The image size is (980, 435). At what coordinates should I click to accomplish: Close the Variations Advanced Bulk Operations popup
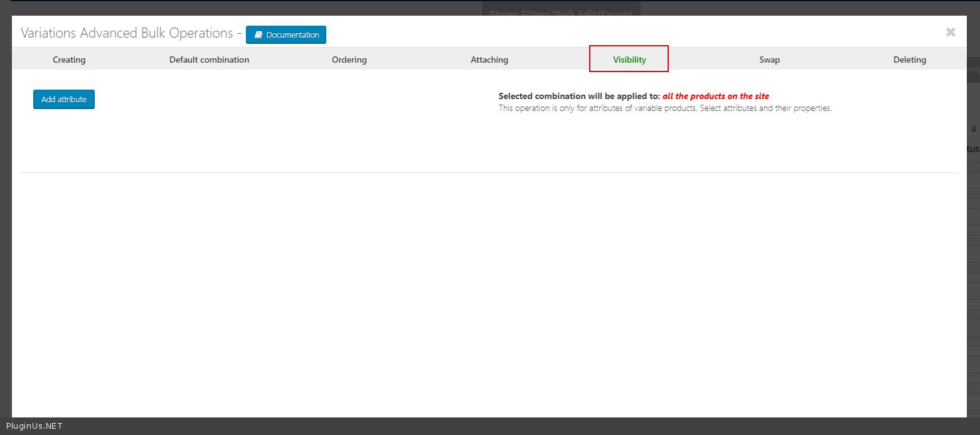click(951, 32)
